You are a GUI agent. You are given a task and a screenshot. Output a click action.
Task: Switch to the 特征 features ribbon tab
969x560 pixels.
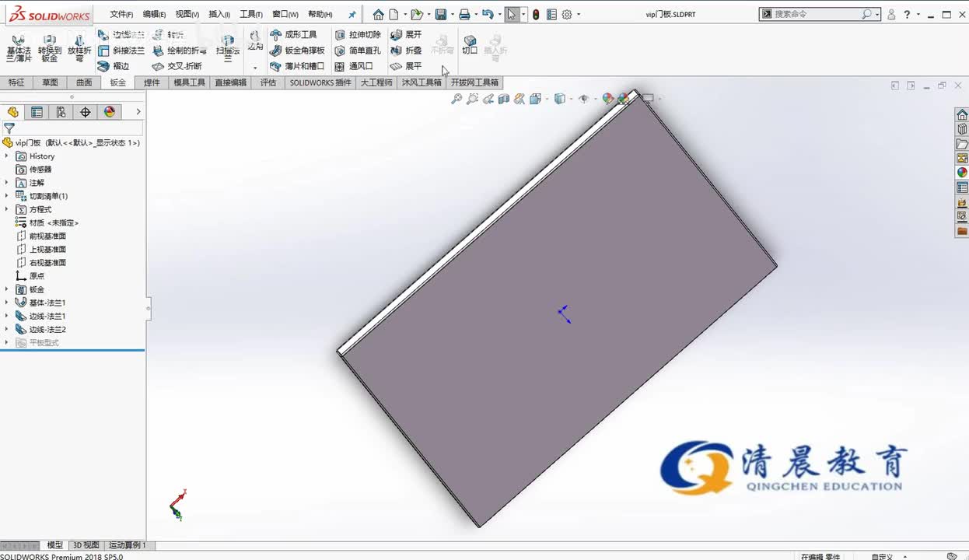pos(16,82)
